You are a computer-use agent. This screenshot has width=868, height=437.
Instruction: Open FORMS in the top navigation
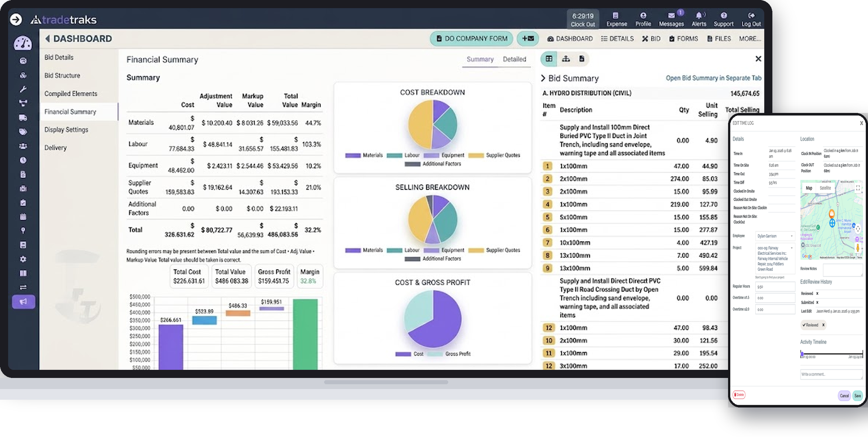pos(683,38)
